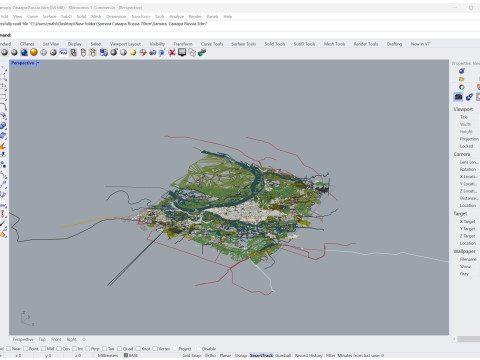
Task: Click the Millimeters units status field
Action: [108, 355]
